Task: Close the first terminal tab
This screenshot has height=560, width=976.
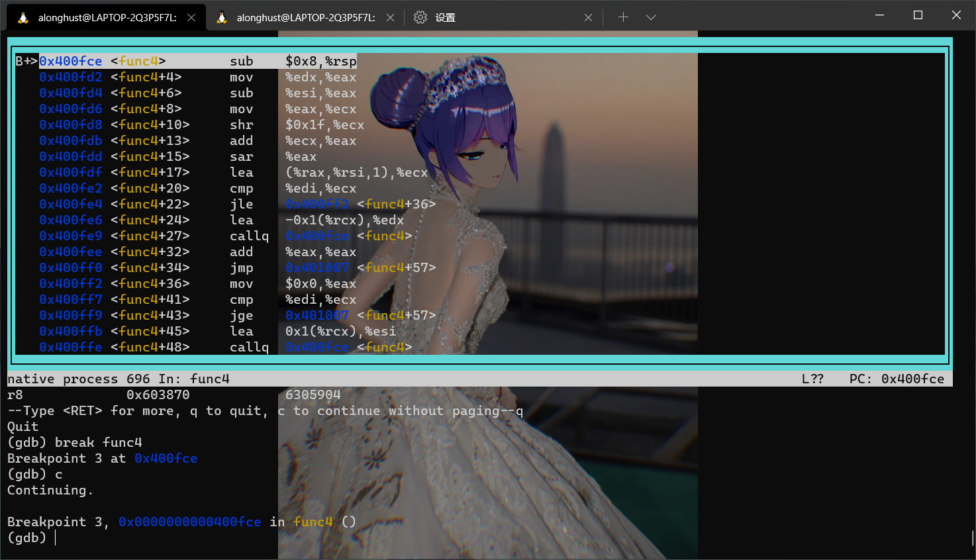Action: [x=191, y=18]
